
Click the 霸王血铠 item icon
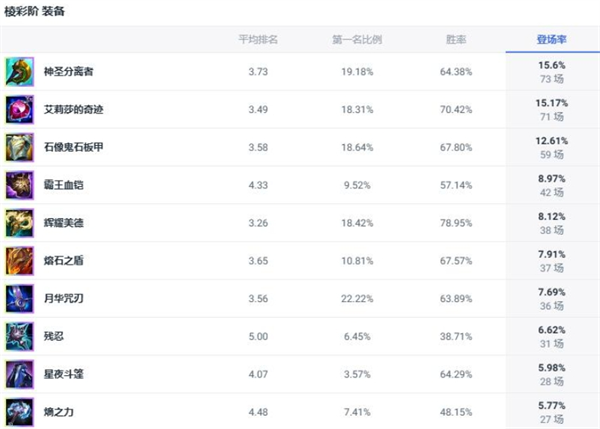tap(20, 185)
